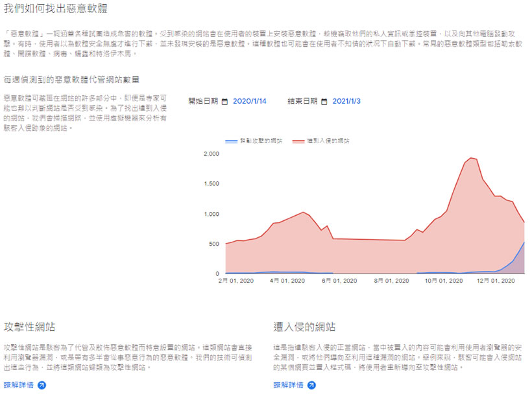
Task: Click the 12月 01, 2020 axis label
Action: click(496, 281)
